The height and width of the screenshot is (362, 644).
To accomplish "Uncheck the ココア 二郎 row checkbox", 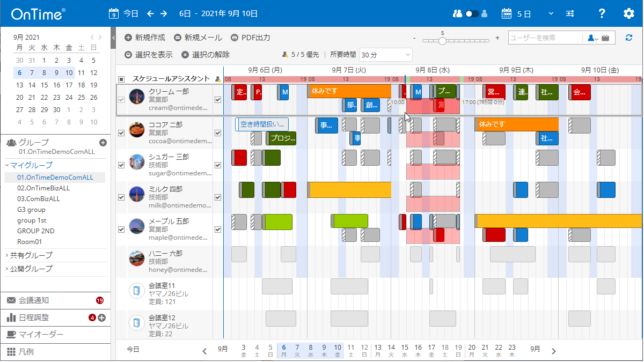I will coord(121,133).
